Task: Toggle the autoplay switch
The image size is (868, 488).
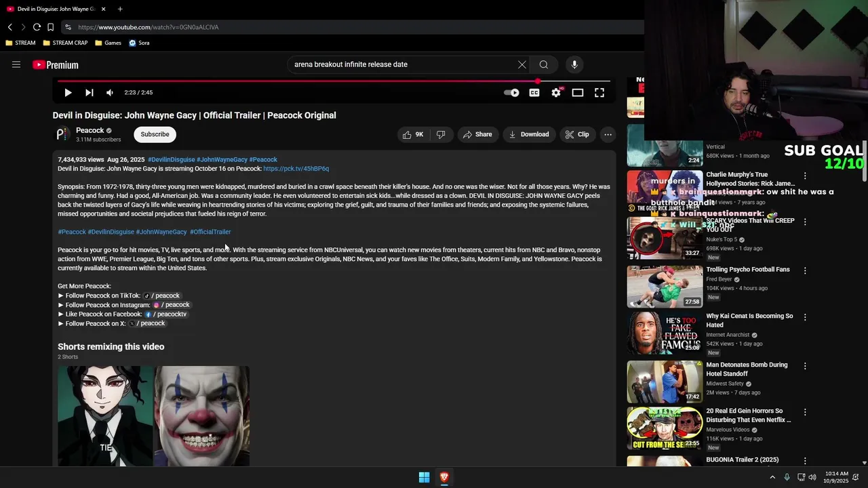Action: (x=512, y=93)
